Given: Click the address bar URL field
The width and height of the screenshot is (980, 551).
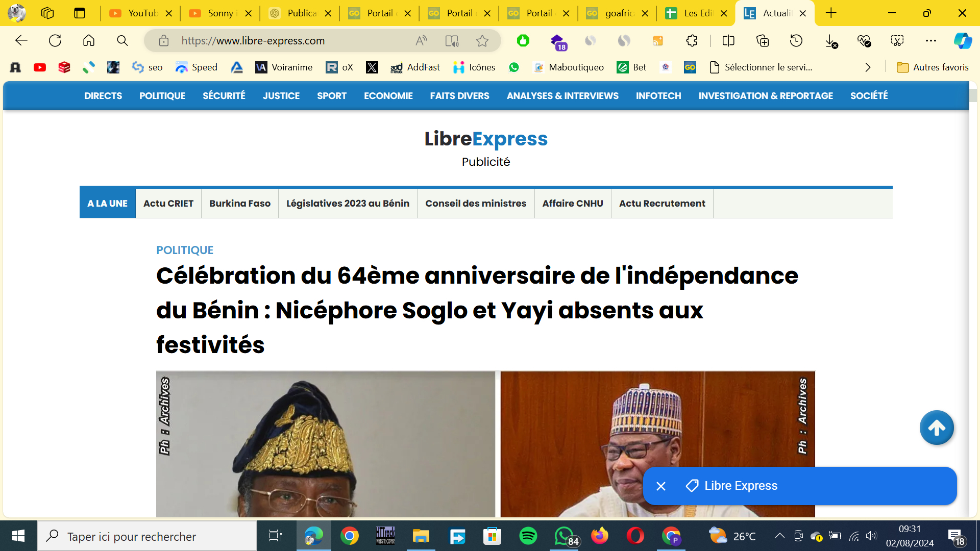Looking at the screenshot, I should click(291, 41).
